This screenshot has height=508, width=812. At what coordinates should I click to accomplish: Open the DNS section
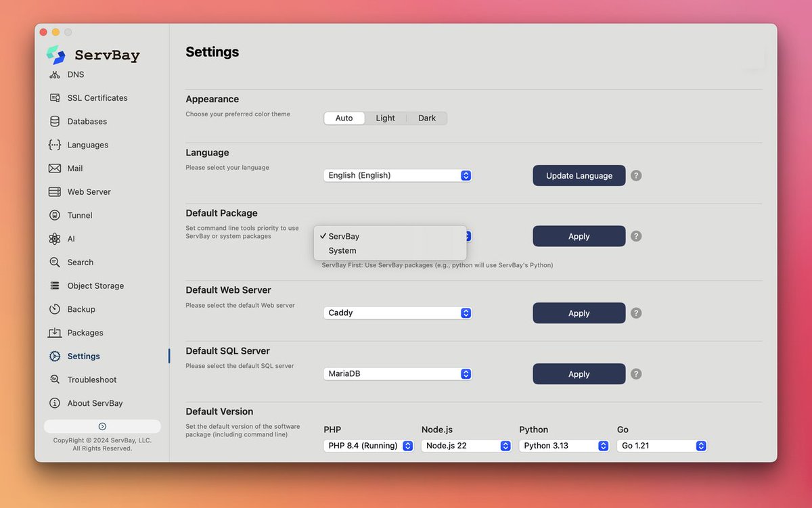[x=76, y=74]
